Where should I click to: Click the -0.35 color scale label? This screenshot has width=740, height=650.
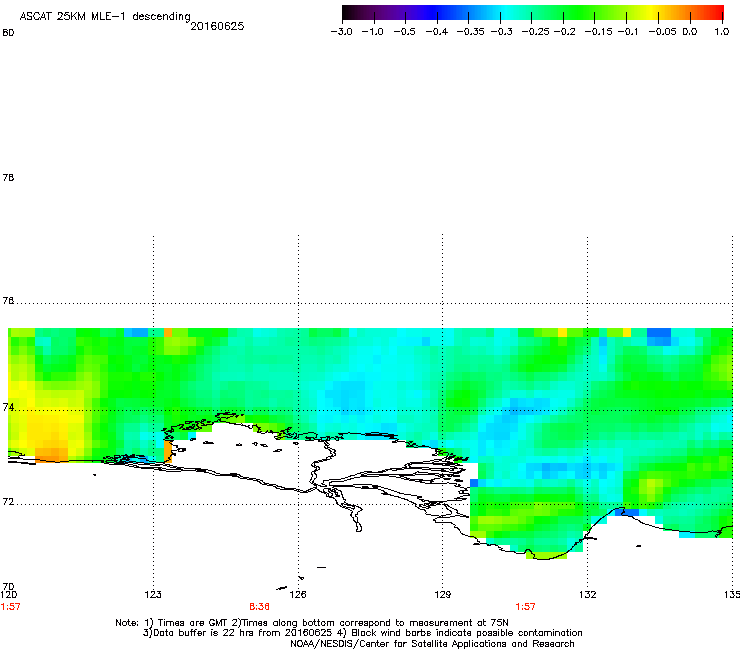coord(471,32)
